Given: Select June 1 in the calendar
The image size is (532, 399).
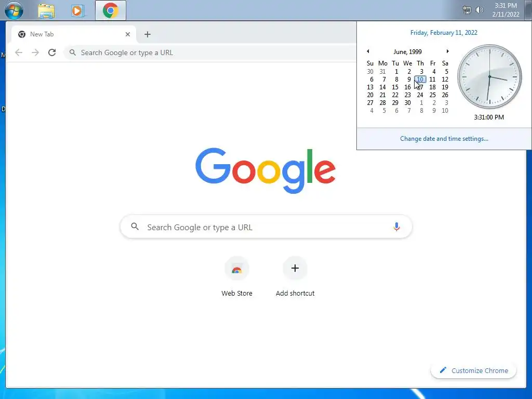Looking at the screenshot, I should pos(396,72).
